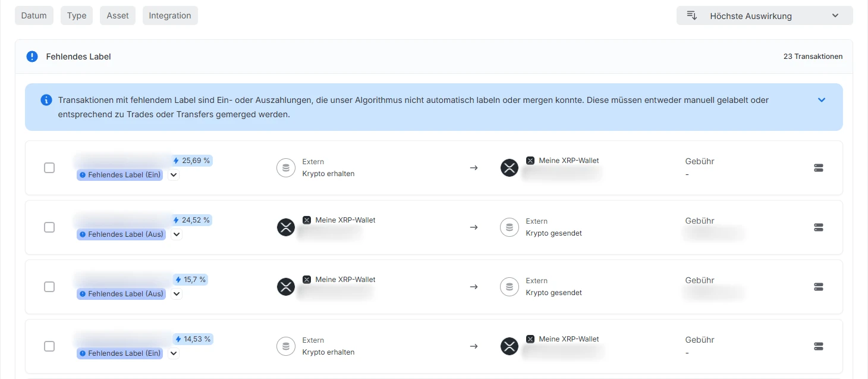Open details icon at right of 25,69 % row
This screenshot has height=379, width=868.
point(819,168)
